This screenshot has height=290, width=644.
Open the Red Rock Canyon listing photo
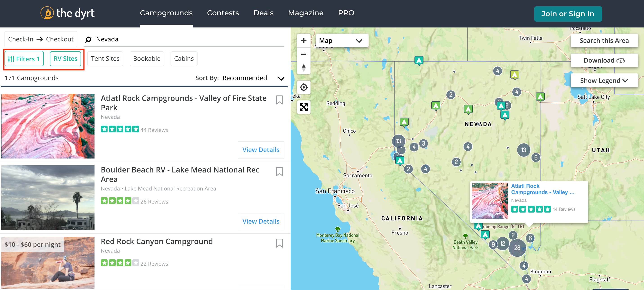(48, 263)
